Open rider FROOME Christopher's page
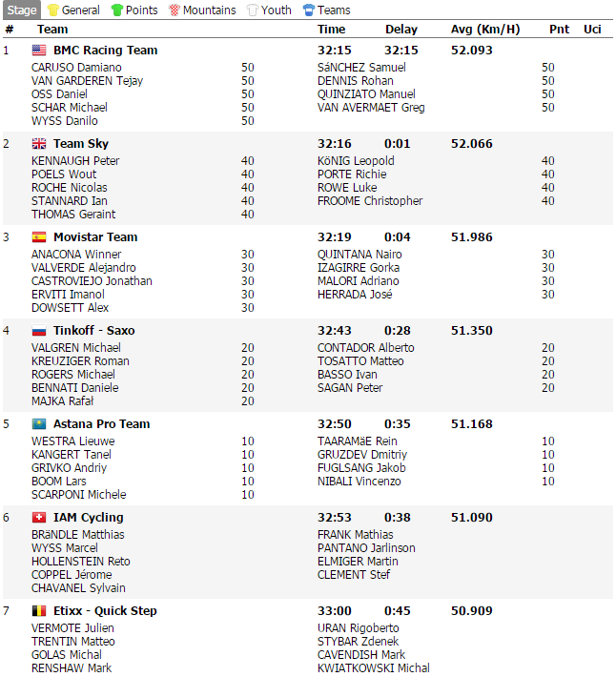 tap(369, 201)
